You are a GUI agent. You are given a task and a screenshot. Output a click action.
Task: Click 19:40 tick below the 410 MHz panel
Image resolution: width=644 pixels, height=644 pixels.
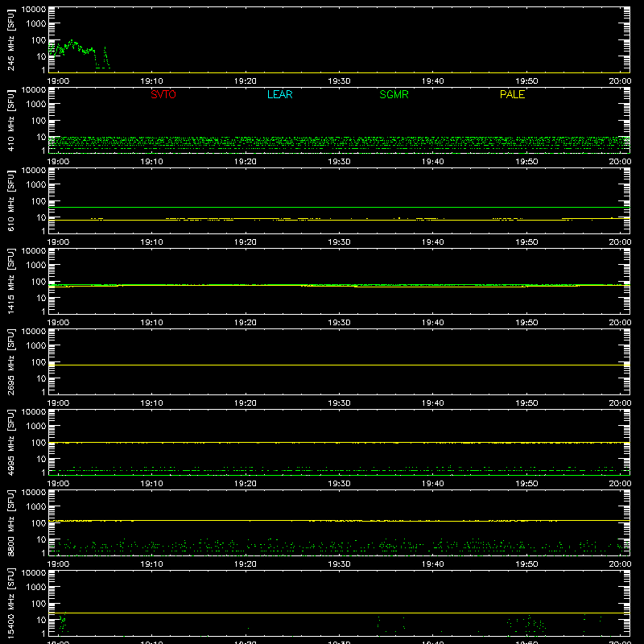[x=433, y=162]
